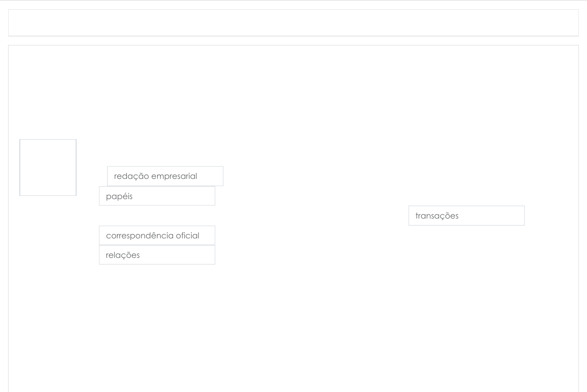587x392 pixels.
Task: Select the "papéis" box
Action: (157, 196)
